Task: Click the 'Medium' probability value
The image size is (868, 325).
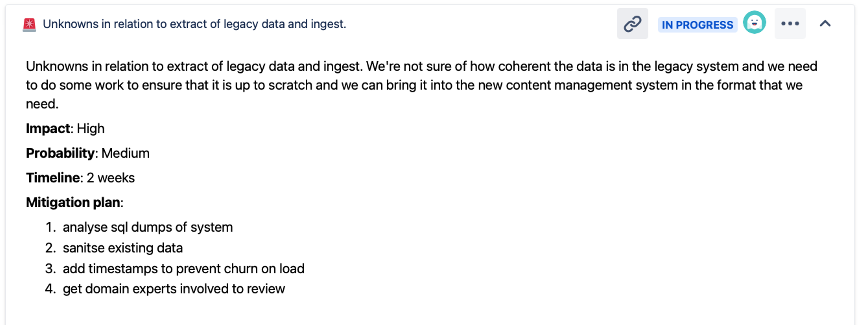Action: click(x=125, y=153)
